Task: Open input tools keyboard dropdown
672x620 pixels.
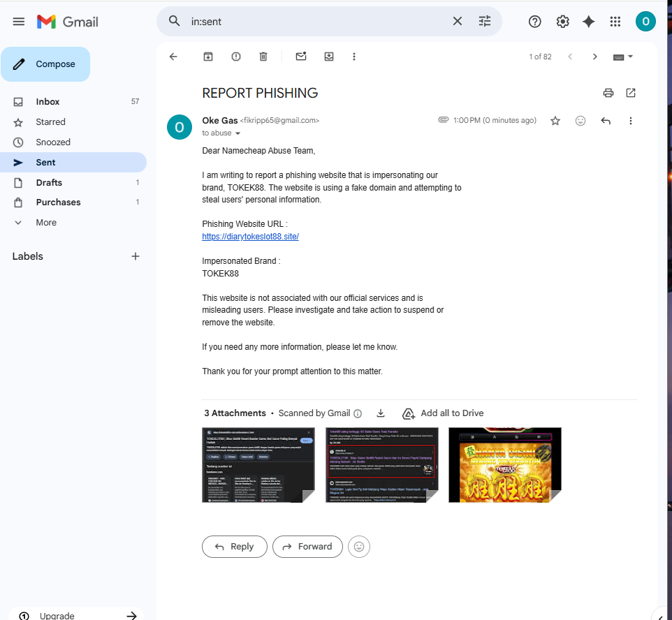Action: [x=622, y=57]
